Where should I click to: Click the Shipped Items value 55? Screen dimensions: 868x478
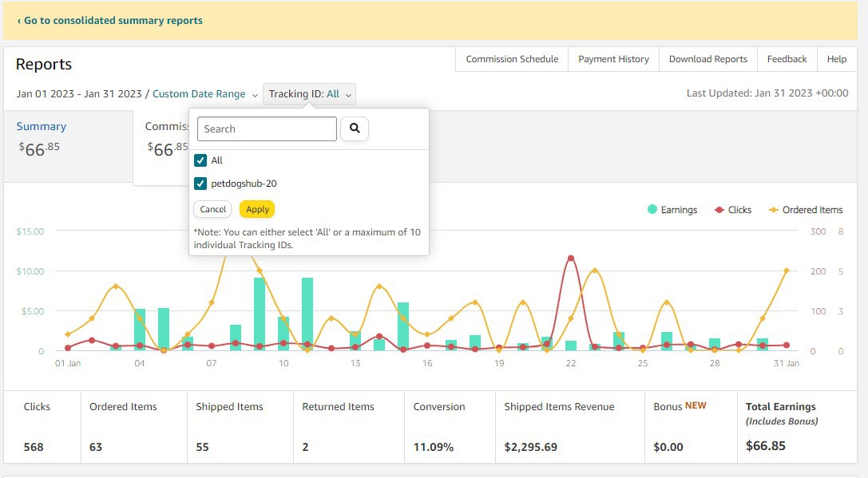pyautogui.click(x=202, y=447)
